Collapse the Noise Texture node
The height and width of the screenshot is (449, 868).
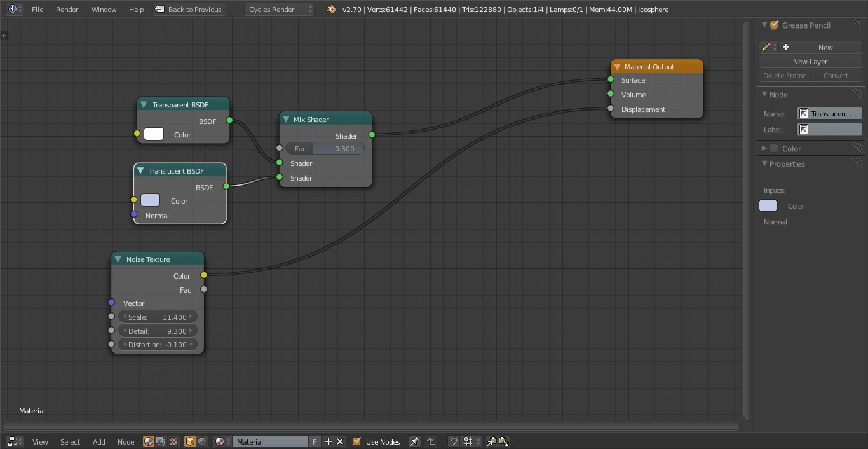click(x=118, y=259)
